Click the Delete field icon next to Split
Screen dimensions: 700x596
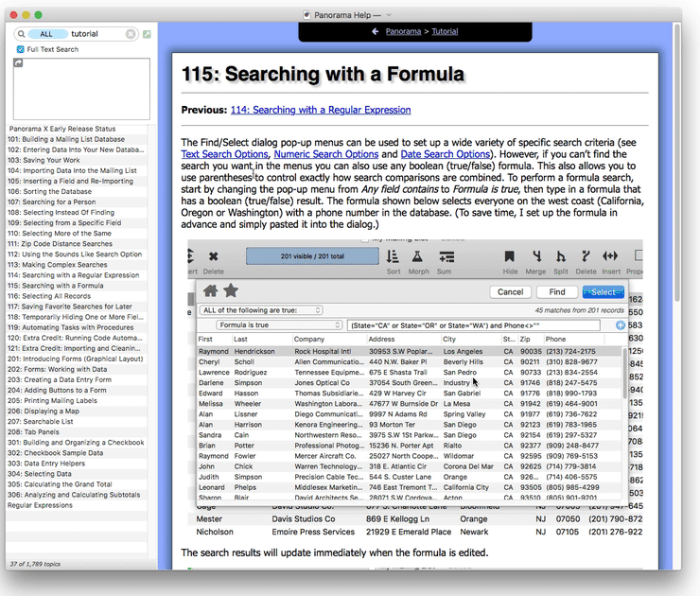tap(586, 256)
